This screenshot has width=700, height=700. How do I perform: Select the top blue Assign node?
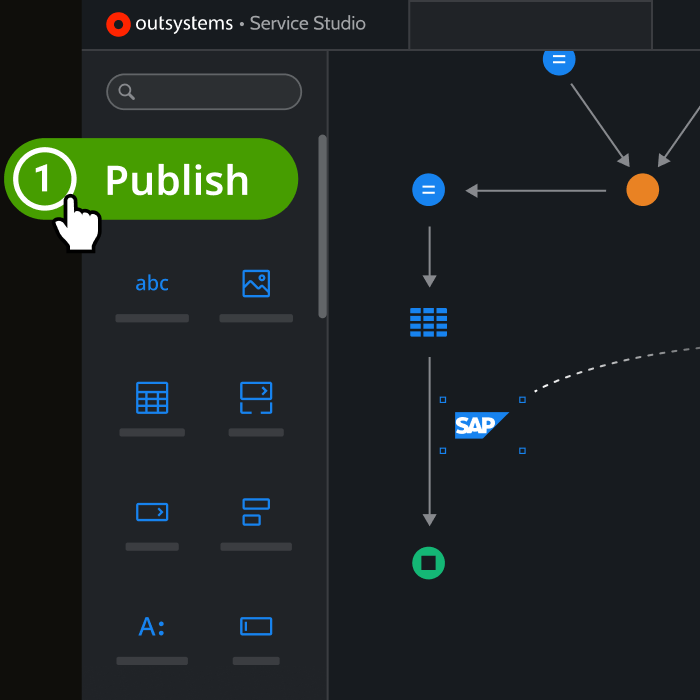tap(559, 61)
